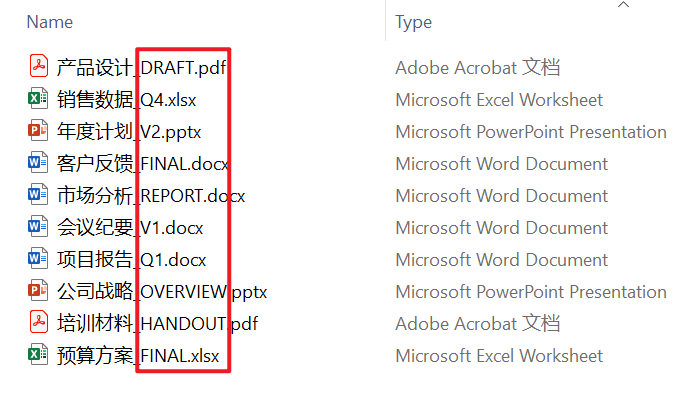Image resolution: width=689 pixels, height=401 pixels.
Task: Click the Word icon of 项目报告_Q1.docx
Action: tap(39, 259)
